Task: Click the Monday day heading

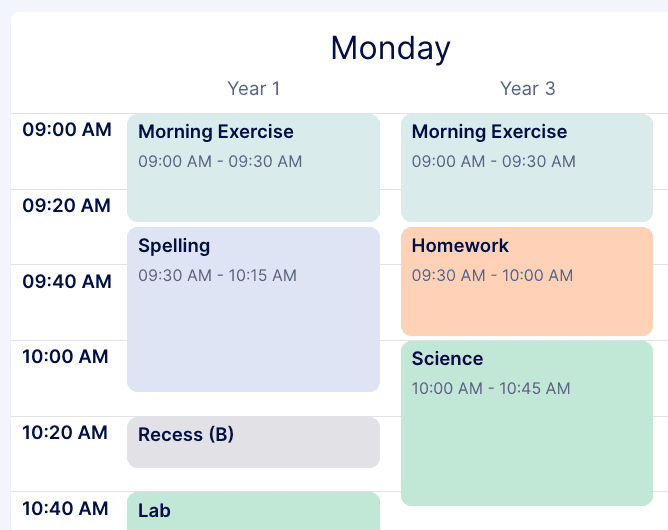Action: (x=390, y=48)
